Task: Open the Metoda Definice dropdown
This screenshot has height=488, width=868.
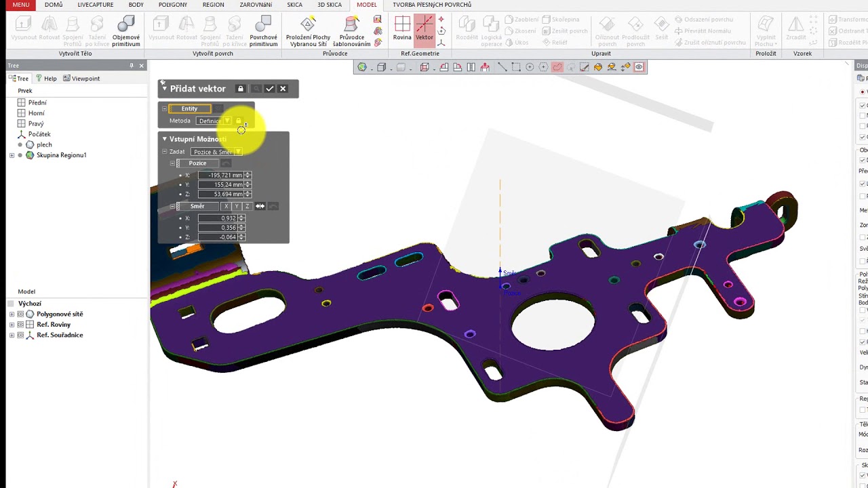Action: click(227, 121)
